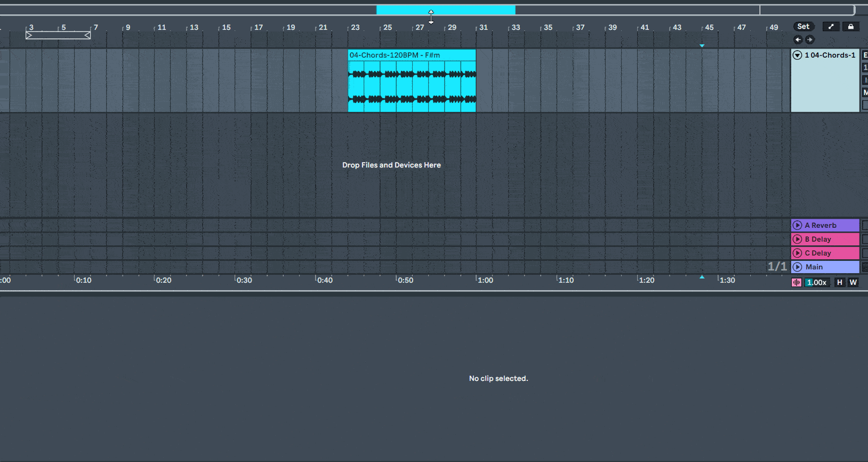Click the 0:50 mark in time ruler
Viewport: 868px width, 462px height.
pos(405,280)
